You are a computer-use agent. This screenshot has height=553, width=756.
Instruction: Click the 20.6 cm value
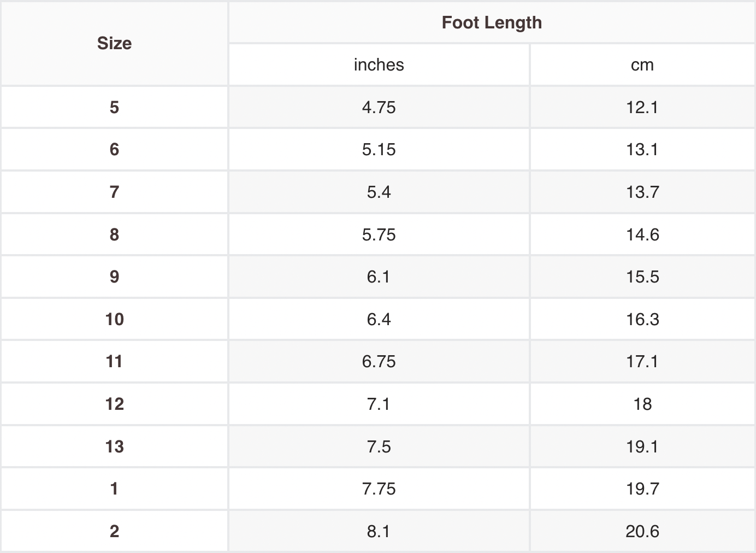[642, 531]
